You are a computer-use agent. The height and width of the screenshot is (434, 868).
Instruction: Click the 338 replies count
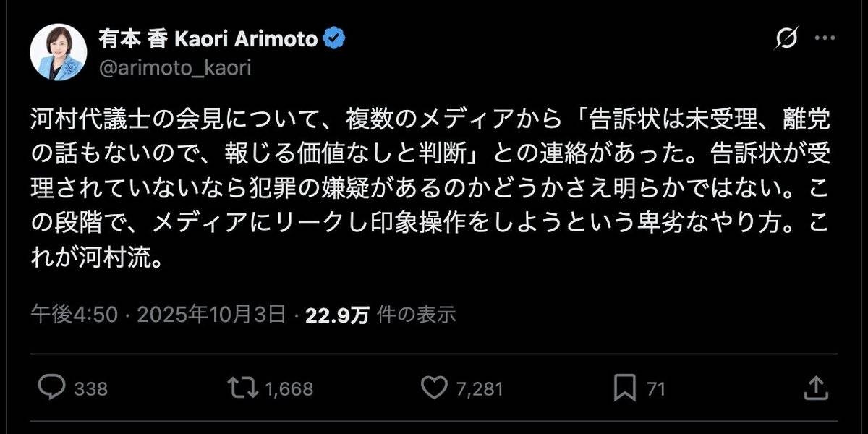pos(91,389)
